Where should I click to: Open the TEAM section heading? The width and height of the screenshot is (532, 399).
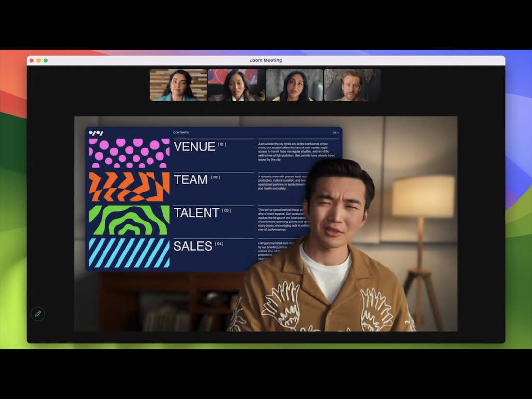click(190, 179)
